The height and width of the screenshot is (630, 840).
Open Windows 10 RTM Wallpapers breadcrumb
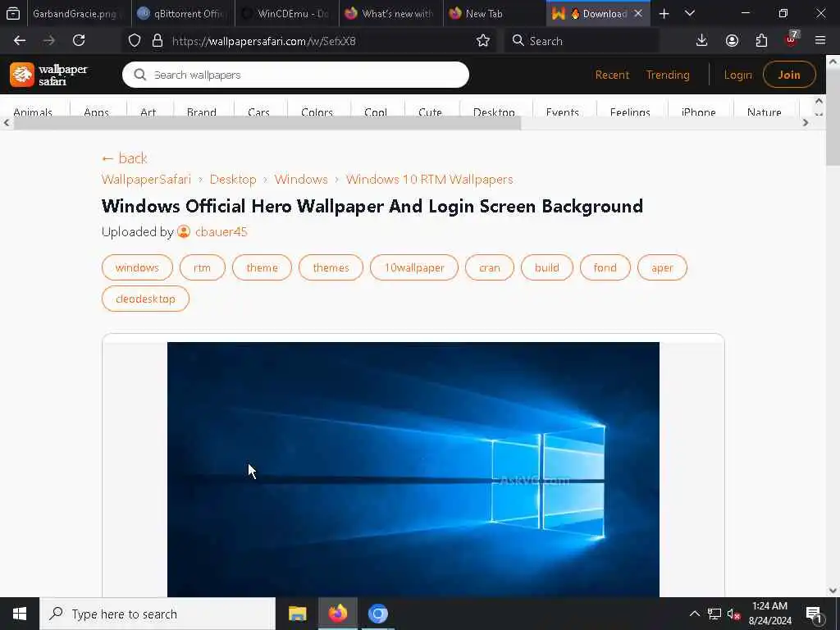[x=429, y=180]
